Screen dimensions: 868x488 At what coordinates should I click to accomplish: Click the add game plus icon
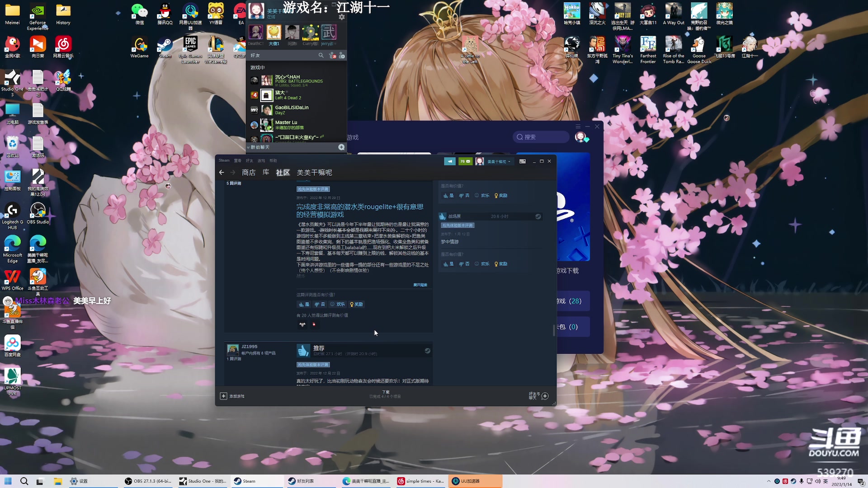pyautogui.click(x=223, y=396)
